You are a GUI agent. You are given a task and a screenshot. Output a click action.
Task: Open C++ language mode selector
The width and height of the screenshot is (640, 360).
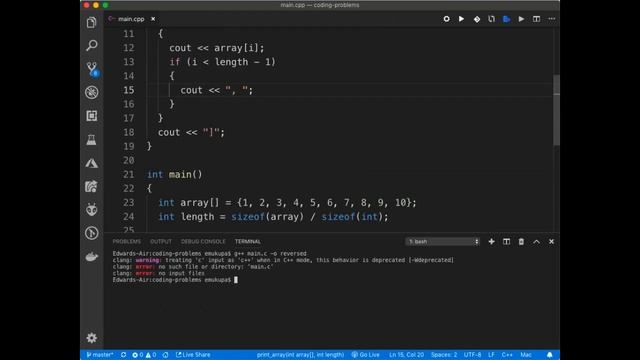click(x=507, y=355)
